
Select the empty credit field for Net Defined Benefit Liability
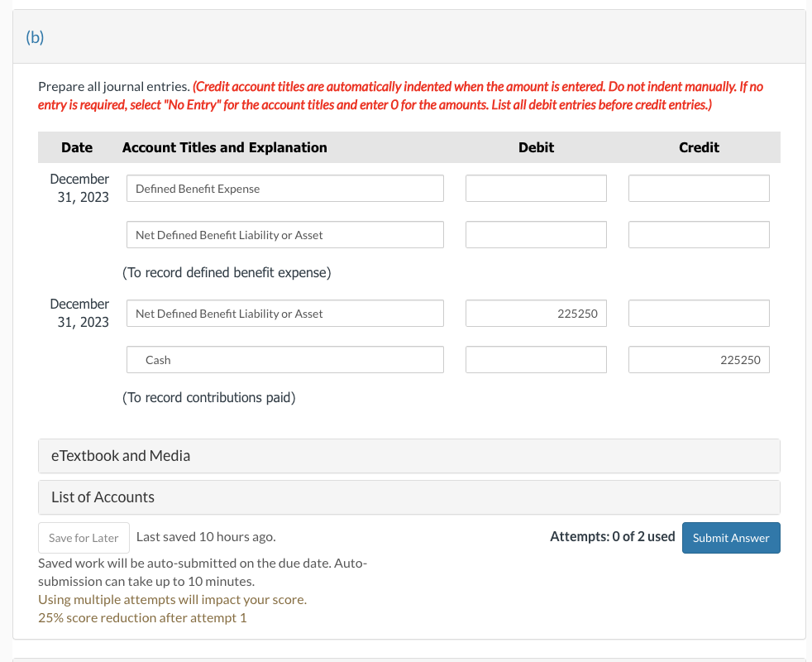pos(699,234)
